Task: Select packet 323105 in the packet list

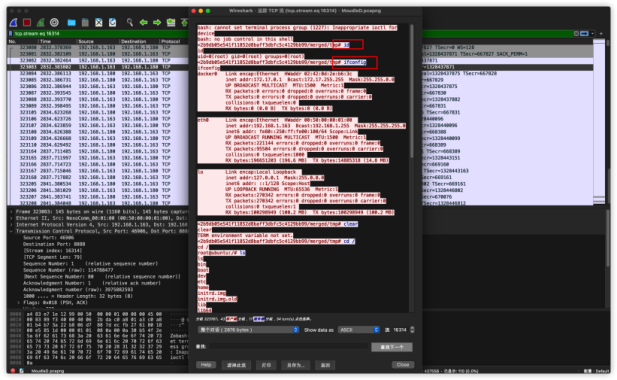Action: (x=98, y=113)
